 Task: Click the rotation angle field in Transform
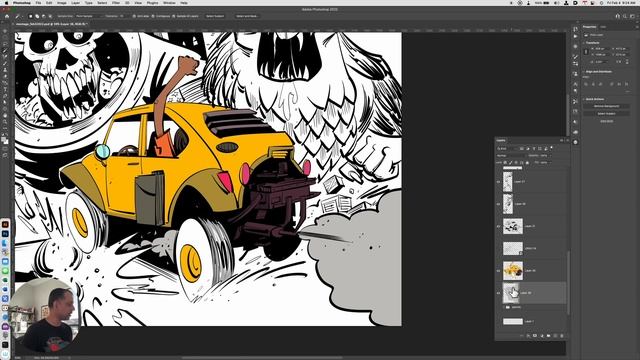click(x=601, y=62)
